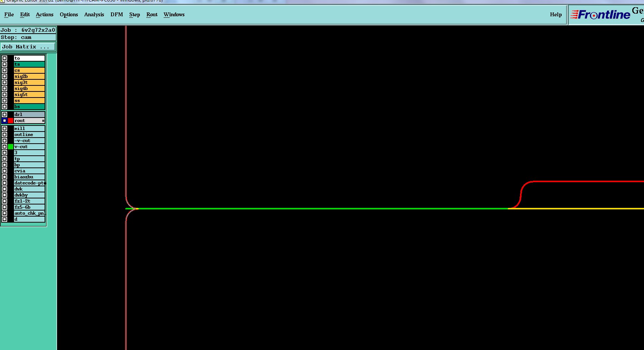Image resolution: width=644 pixels, height=350 pixels.
Task: Select the 'fz5-6b' layer name
Action: tap(29, 207)
